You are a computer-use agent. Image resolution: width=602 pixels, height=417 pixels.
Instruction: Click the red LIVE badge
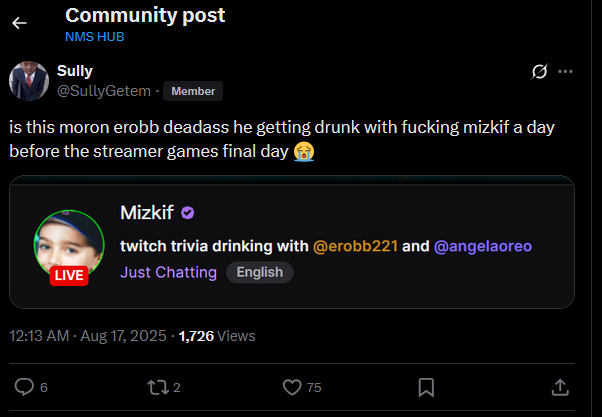(69, 275)
